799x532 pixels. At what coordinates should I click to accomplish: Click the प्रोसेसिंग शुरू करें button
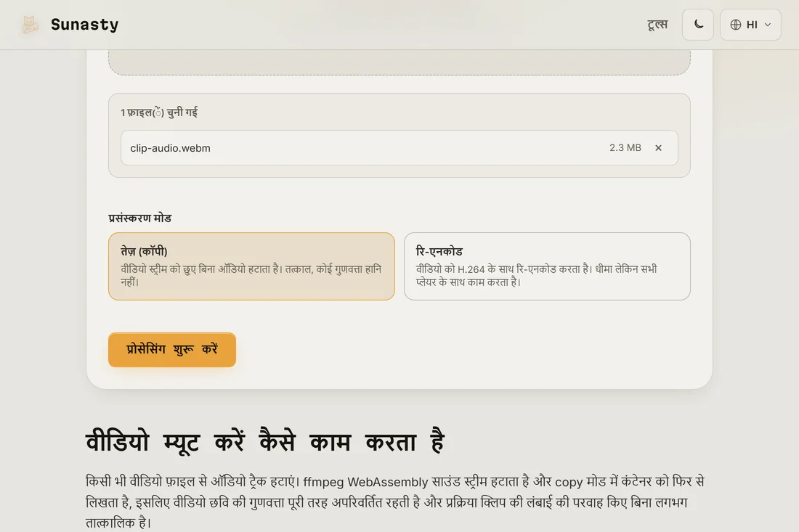[x=172, y=350]
